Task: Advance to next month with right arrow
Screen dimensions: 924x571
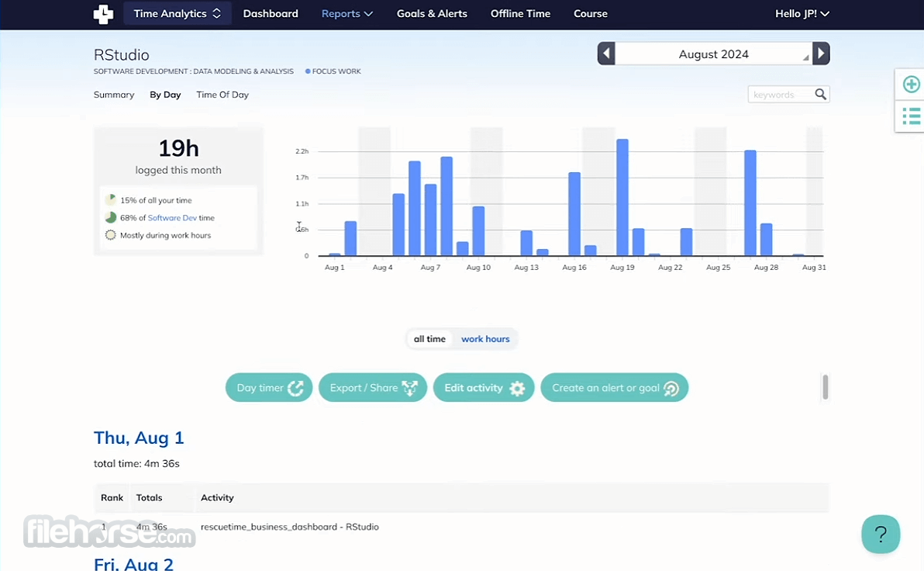Action: coord(821,54)
